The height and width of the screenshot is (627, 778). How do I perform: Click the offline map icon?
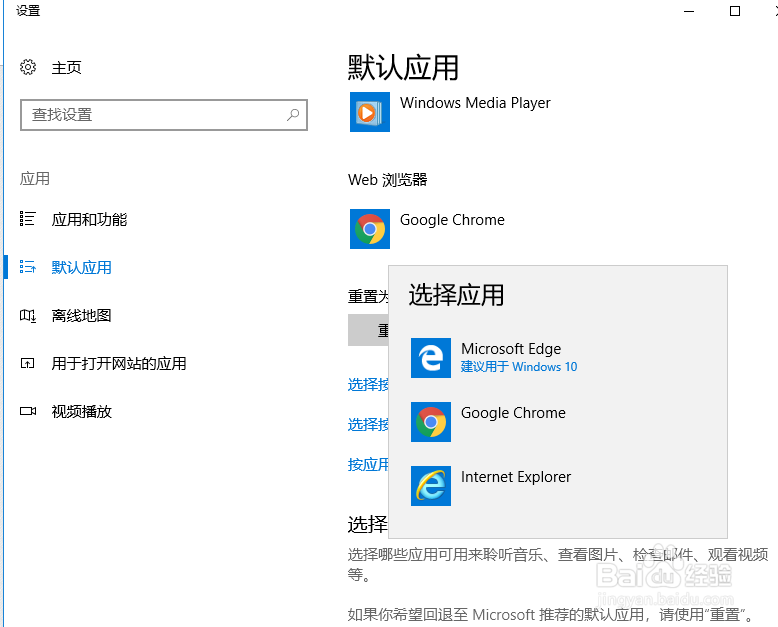[27, 315]
